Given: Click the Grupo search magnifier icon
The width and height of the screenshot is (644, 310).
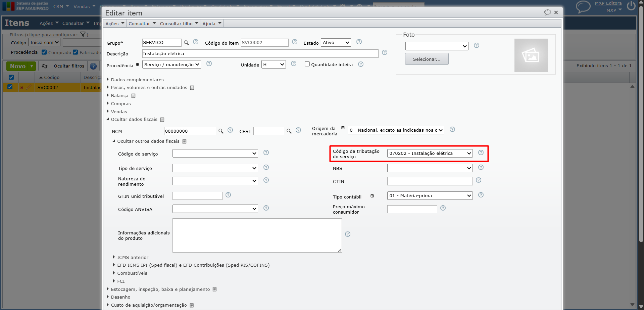Looking at the screenshot, I should point(186,43).
